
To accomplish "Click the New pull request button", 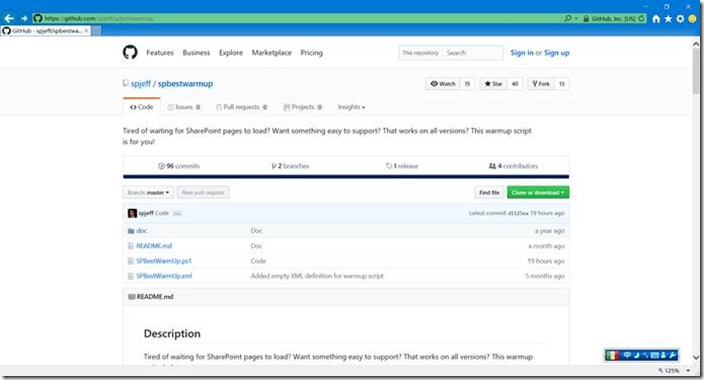I will click(203, 192).
